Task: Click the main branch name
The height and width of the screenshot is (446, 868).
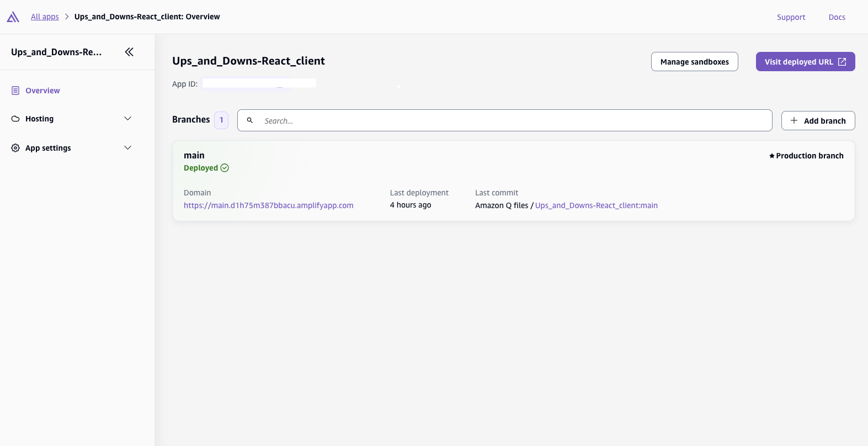Action: pos(194,156)
